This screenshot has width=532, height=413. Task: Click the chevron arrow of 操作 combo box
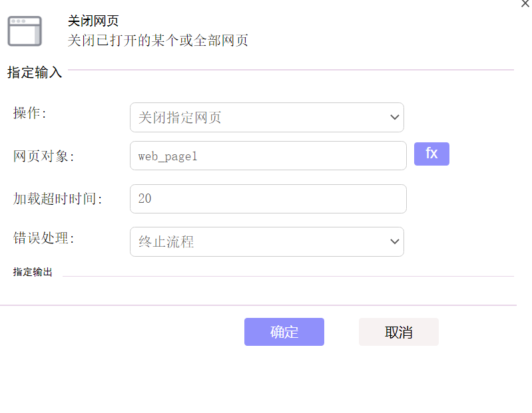pyautogui.click(x=394, y=117)
